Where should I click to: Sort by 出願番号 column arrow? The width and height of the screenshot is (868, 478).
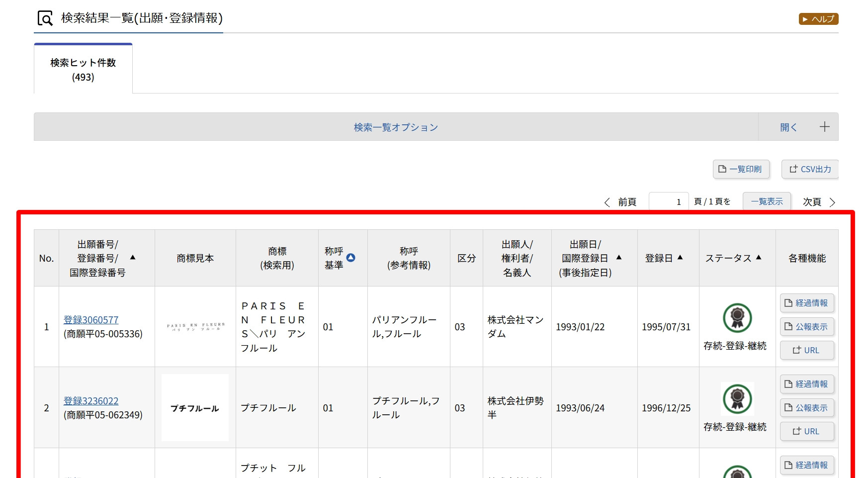tap(133, 258)
